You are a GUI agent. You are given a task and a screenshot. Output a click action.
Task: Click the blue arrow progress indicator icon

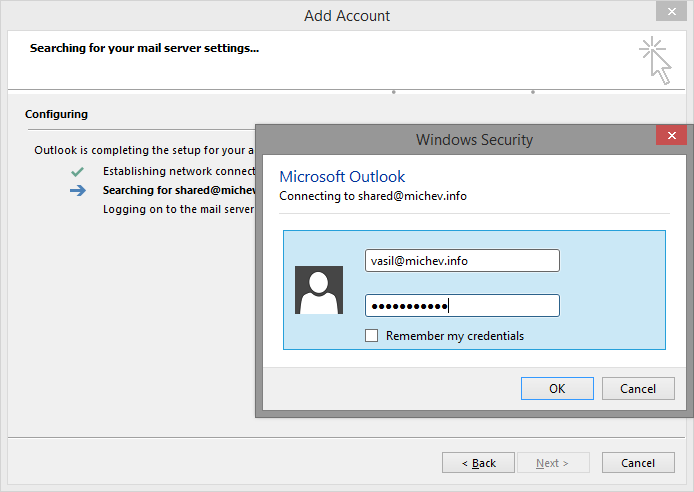pos(78,191)
